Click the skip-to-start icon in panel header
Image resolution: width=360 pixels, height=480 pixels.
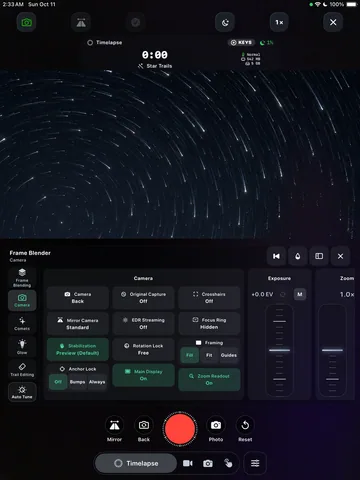pyautogui.click(x=276, y=256)
